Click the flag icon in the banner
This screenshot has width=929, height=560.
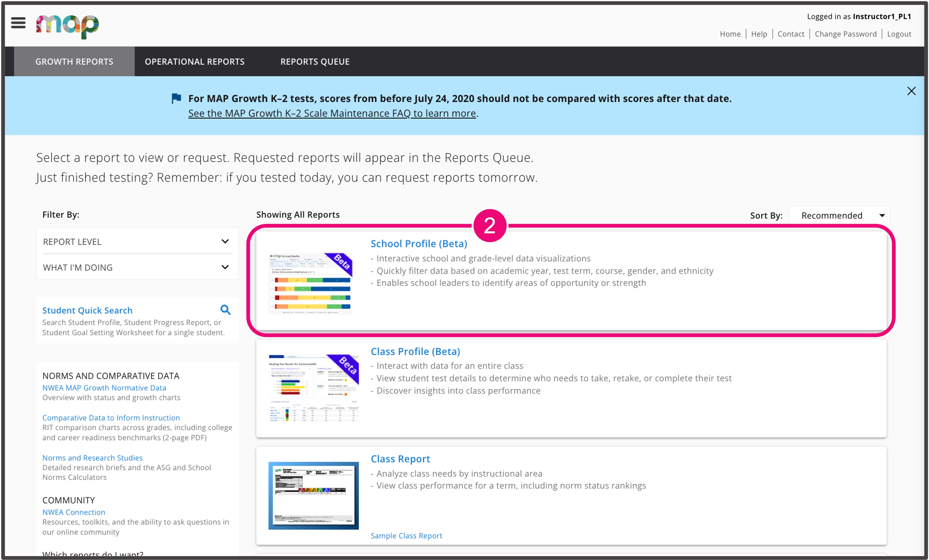176,98
